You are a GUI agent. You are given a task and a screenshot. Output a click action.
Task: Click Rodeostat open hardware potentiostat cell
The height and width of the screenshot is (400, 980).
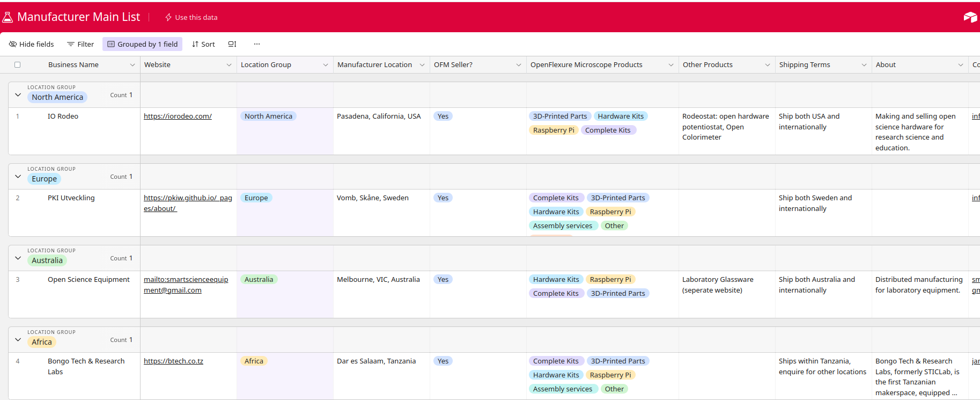coord(727,132)
